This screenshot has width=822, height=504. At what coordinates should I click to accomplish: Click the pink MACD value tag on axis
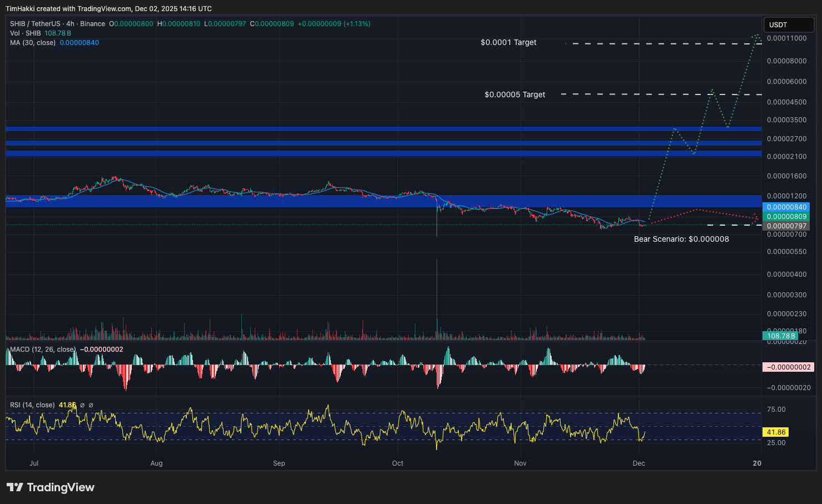(789, 367)
